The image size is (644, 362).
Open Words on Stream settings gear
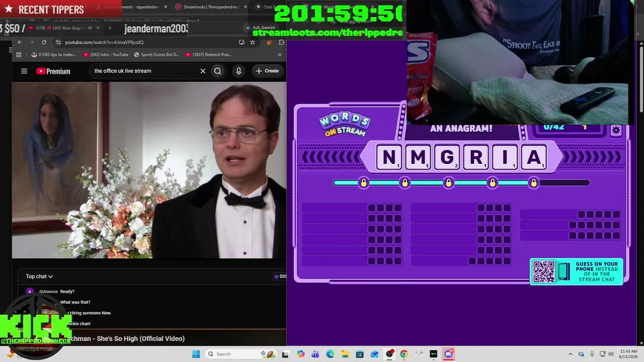tap(616, 131)
